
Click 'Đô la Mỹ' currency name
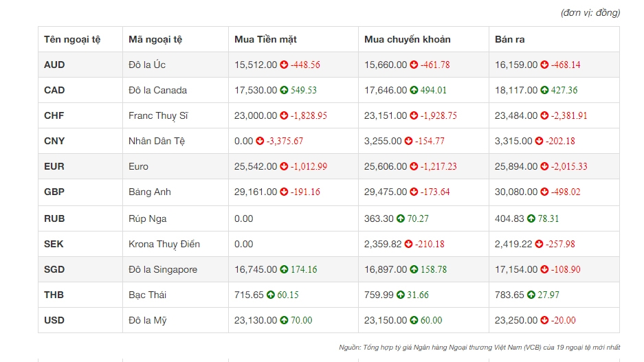(148, 321)
